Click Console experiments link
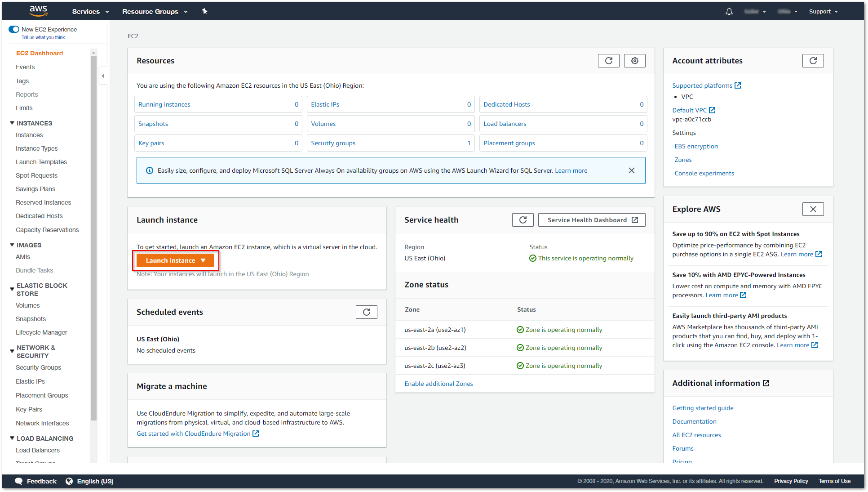The height and width of the screenshot is (492, 868). (704, 173)
